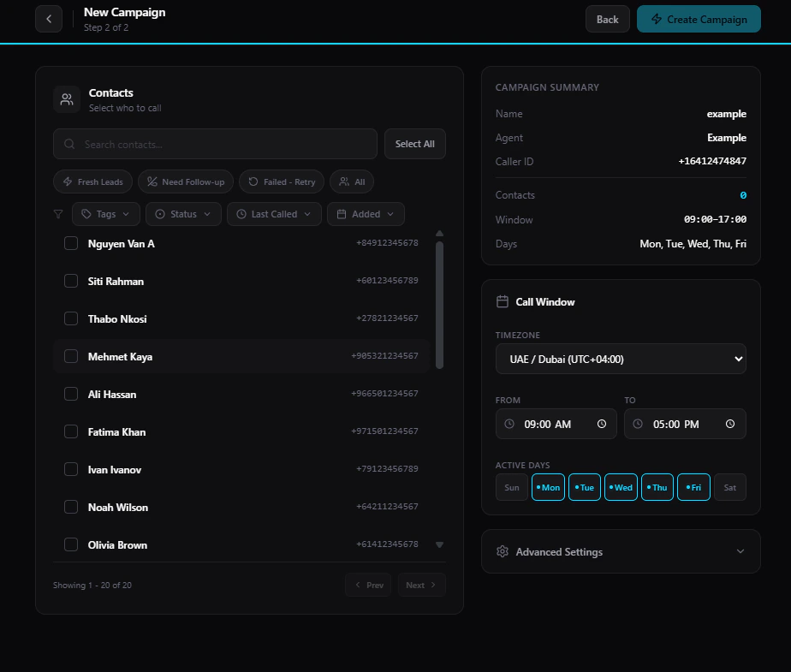Click the left clock icon in FROM field
The width and height of the screenshot is (791, 672).
509,424
